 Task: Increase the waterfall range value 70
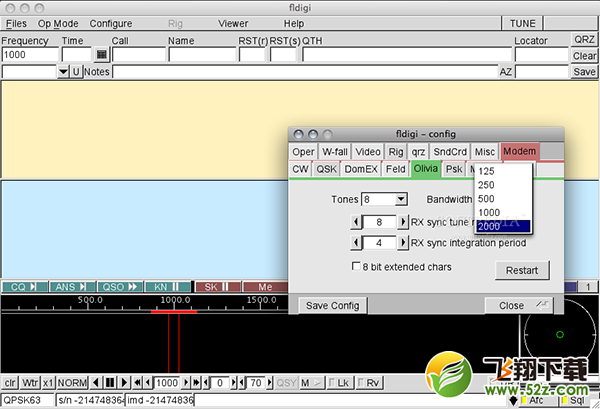[x=269, y=383]
